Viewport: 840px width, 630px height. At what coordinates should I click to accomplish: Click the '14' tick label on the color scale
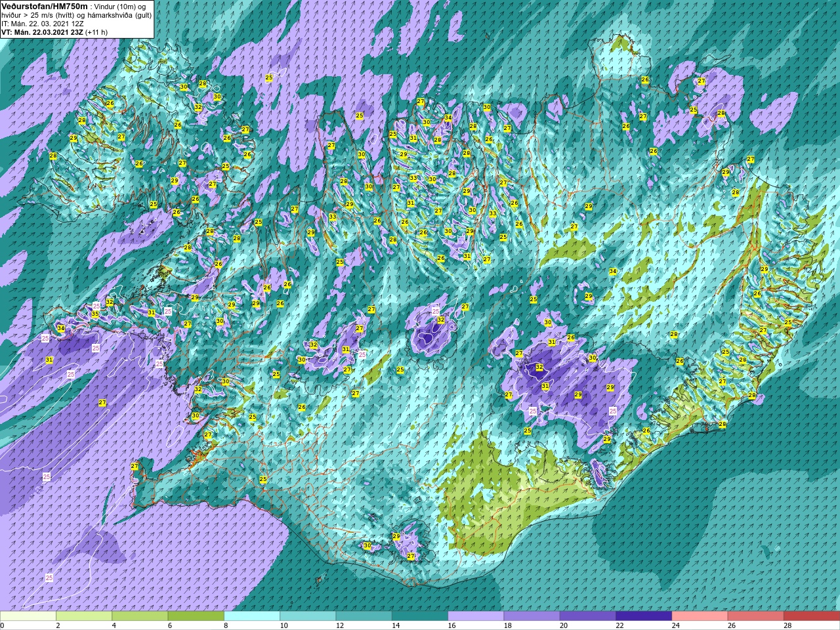[396, 625]
